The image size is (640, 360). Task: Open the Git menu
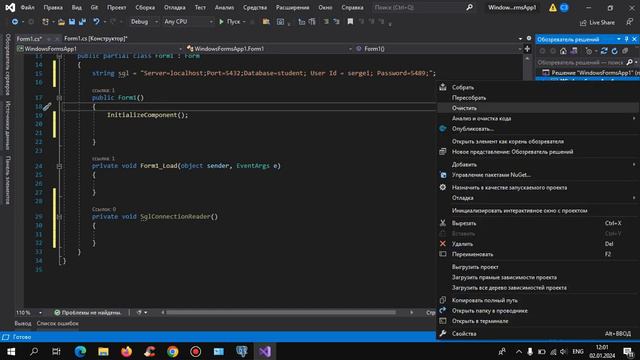[x=94, y=7]
